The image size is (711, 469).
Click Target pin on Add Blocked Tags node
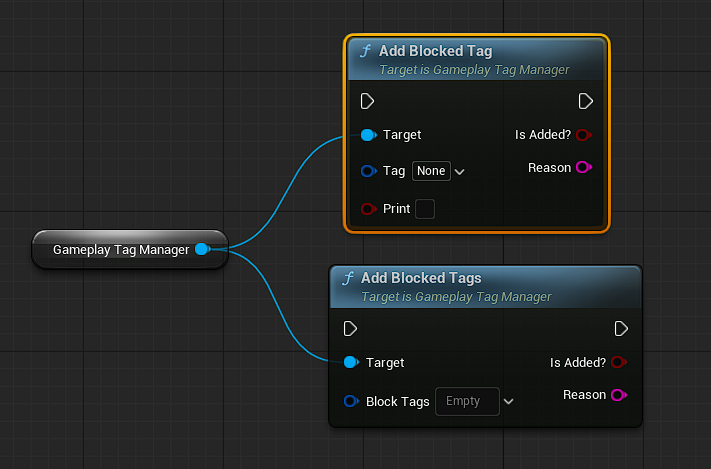pos(350,362)
